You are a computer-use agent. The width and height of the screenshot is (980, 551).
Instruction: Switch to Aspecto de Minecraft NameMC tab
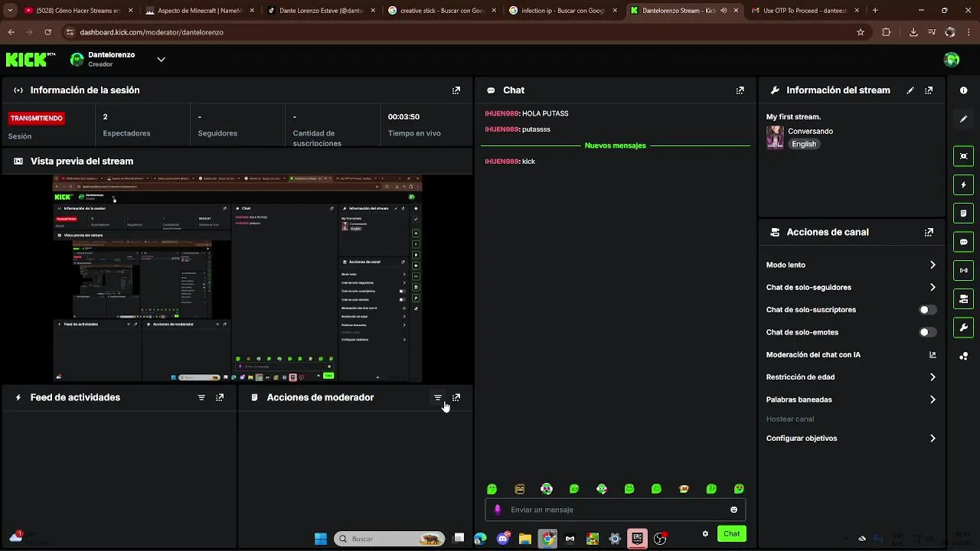199,11
